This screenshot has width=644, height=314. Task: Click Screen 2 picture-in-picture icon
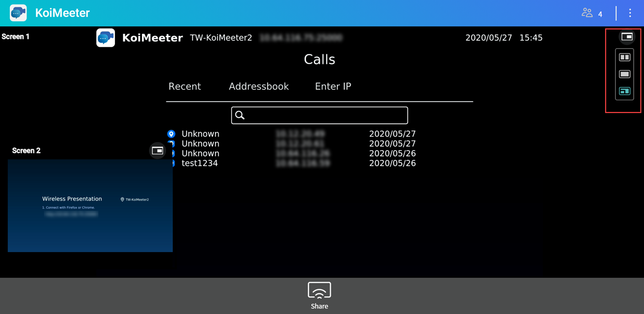157,151
